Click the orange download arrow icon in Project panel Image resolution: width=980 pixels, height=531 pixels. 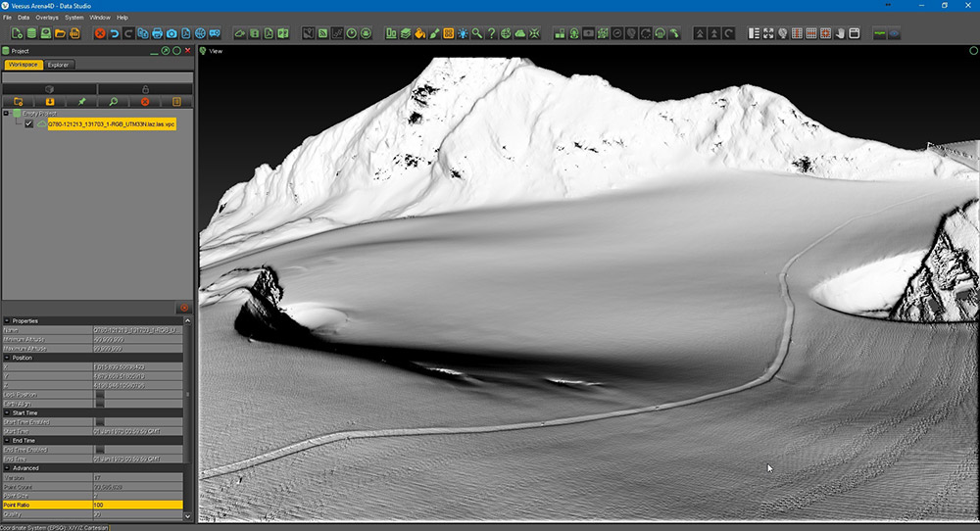click(49, 101)
